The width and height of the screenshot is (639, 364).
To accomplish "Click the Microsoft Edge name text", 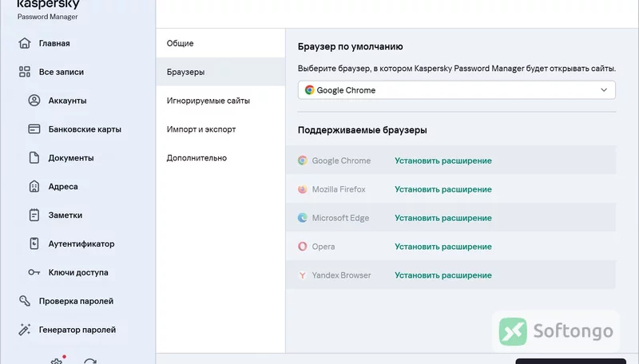I will pos(340,218).
